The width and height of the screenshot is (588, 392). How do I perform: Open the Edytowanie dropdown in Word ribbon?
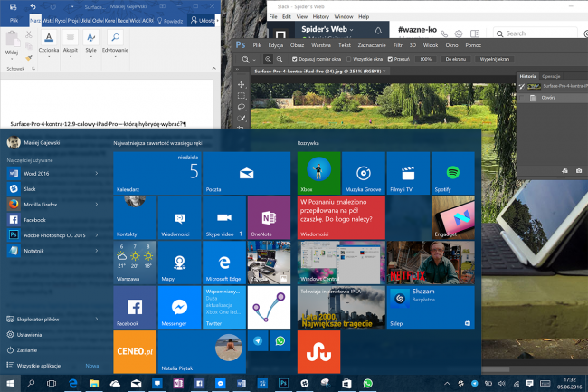click(115, 45)
